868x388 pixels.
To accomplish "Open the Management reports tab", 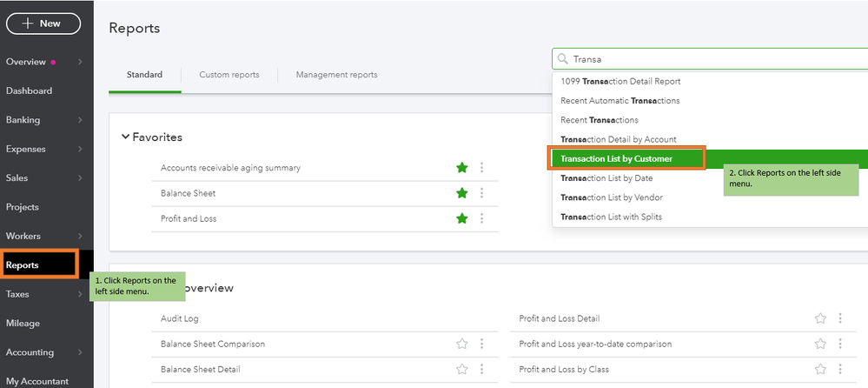I will (x=336, y=75).
